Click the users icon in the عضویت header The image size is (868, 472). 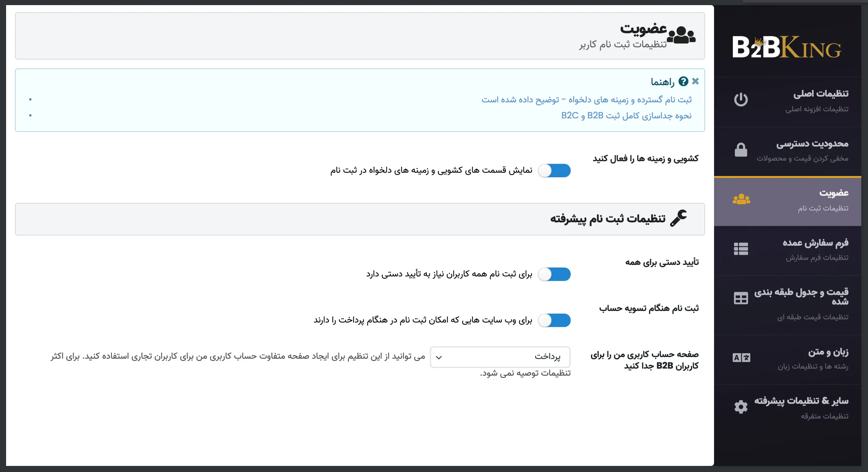[681, 35]
